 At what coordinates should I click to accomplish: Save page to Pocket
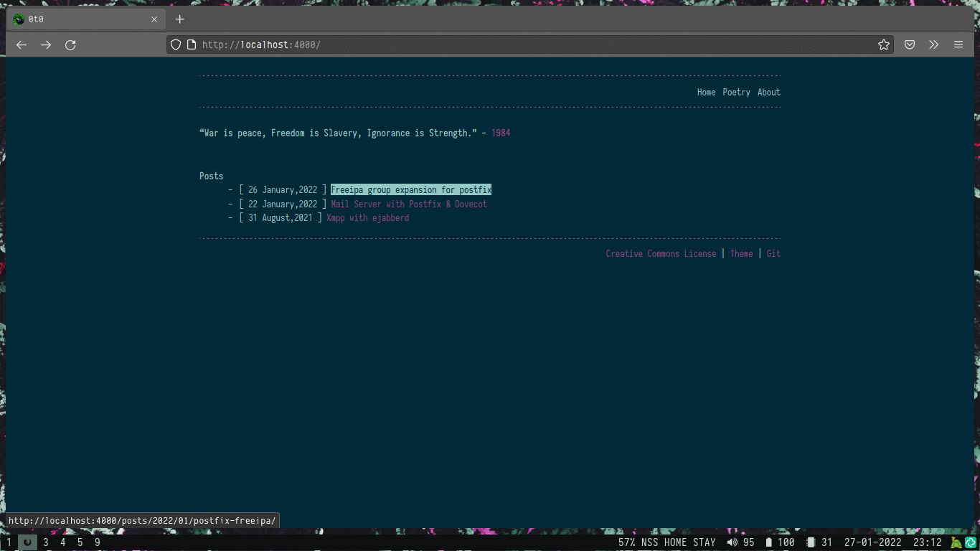click(x=910, y=44)
